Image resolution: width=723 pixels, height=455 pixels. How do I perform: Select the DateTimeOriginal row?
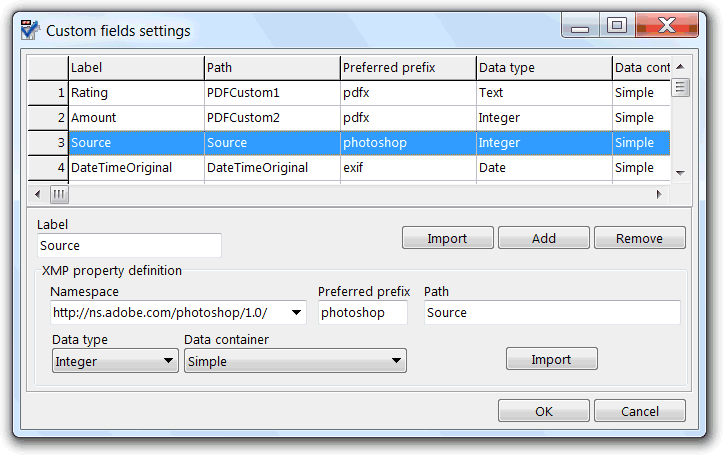(x=349, y=168)
